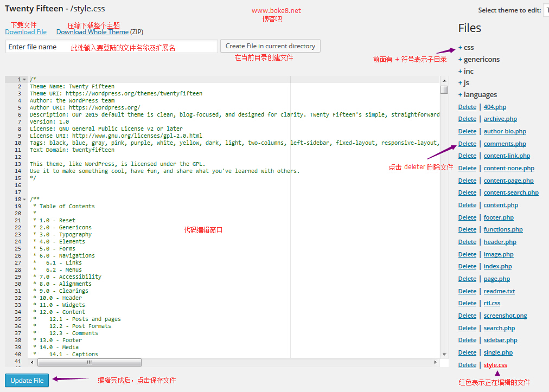Delete the author-bio.php file
Screen dimensions: 549x392
(x=467, y=132)
